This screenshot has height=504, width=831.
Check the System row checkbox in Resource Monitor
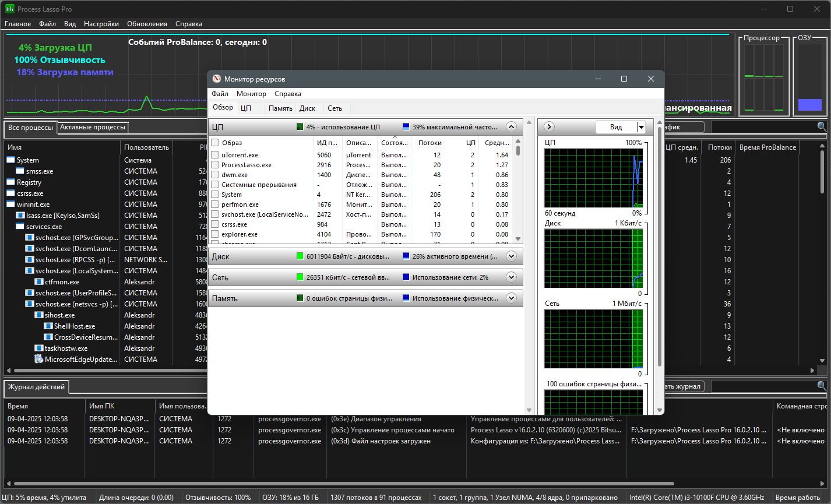pos(215,195)
